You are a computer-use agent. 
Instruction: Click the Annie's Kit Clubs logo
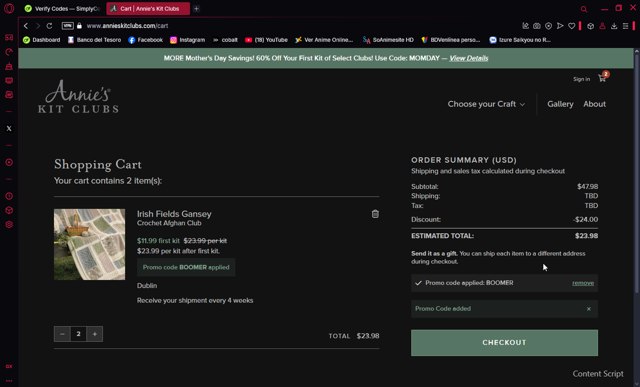78,96
